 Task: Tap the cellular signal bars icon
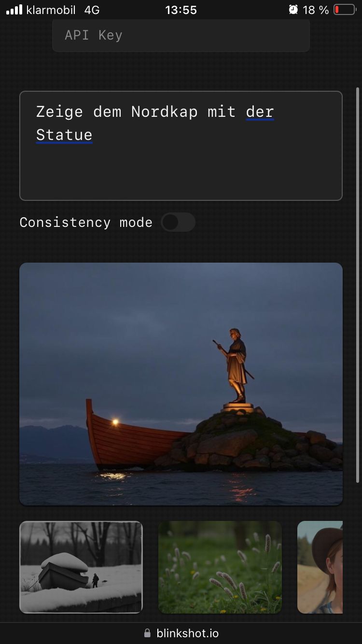(14, 10)
